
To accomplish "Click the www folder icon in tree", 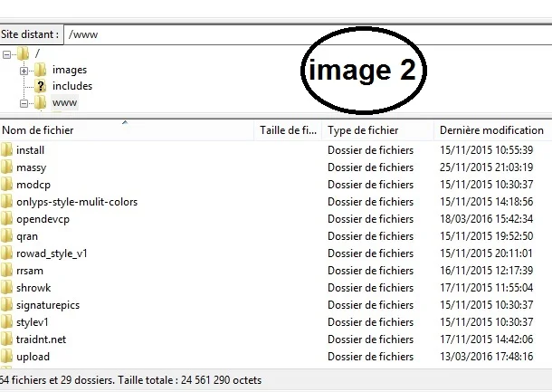I will click(x=40, y=103).
